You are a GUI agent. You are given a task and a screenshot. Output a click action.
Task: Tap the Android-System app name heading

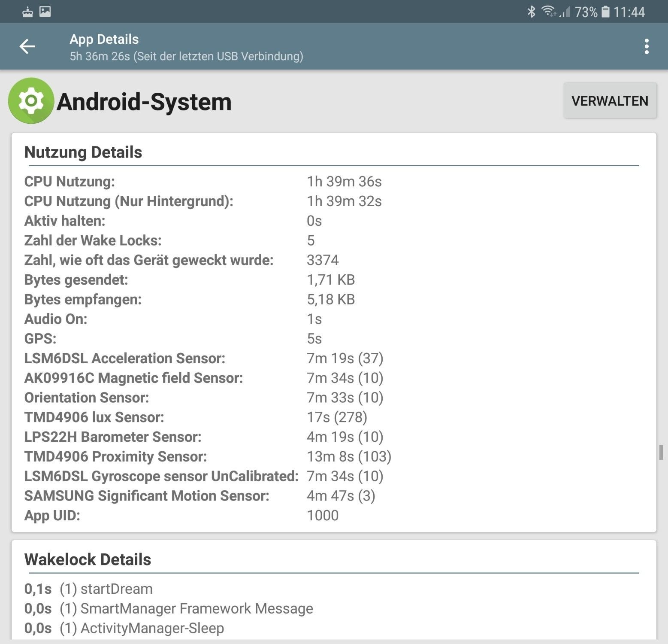tap(144, 102)
